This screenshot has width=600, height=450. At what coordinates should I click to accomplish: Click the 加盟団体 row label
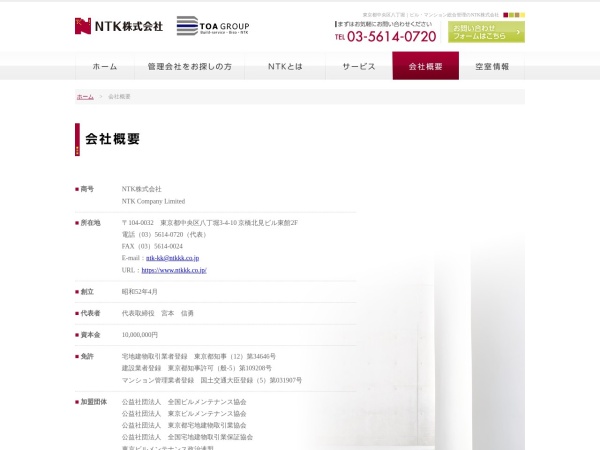coord(94,402)
